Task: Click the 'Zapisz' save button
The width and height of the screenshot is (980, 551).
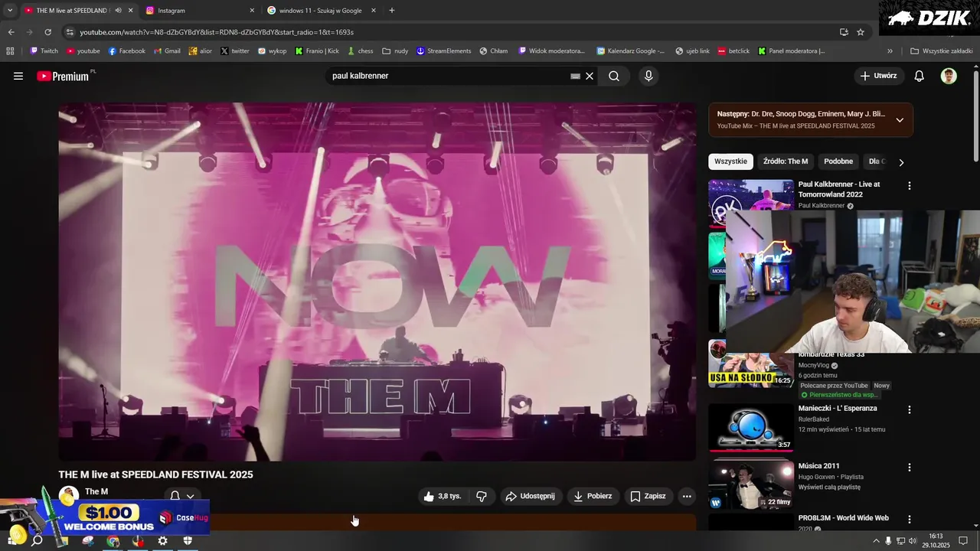Action: tap(648, 496)
